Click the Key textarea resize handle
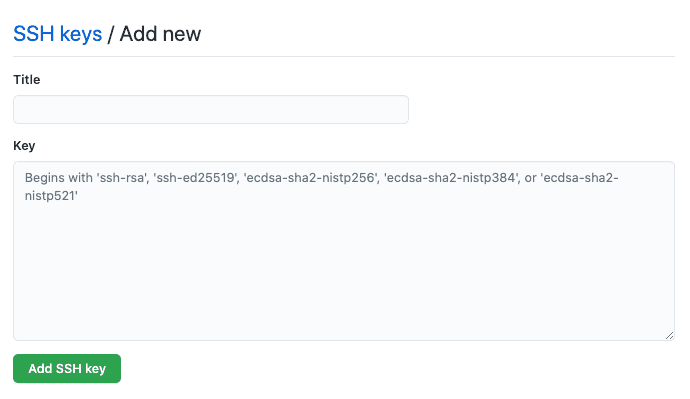Viewport: 690px width, 399px height. pyautogui.click(x=669, y=336)
